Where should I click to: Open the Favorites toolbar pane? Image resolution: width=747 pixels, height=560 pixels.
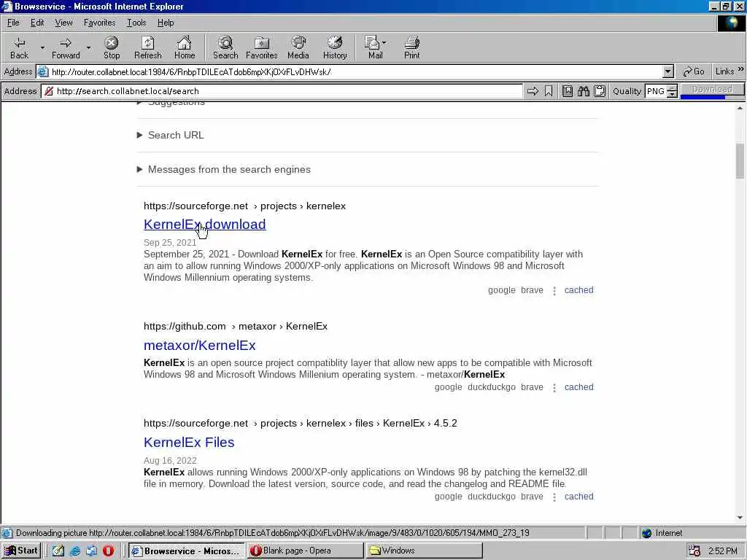click(262, 47)
